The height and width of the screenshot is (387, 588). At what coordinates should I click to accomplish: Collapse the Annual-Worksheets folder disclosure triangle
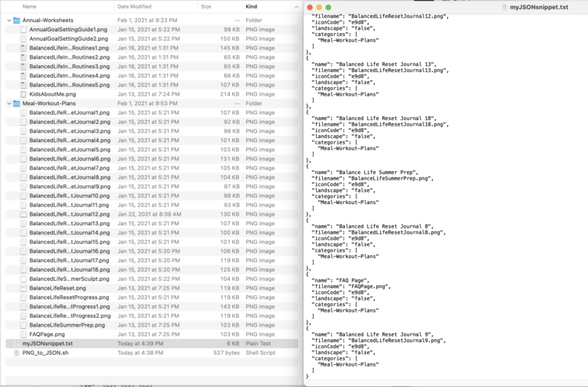point(9,20)
